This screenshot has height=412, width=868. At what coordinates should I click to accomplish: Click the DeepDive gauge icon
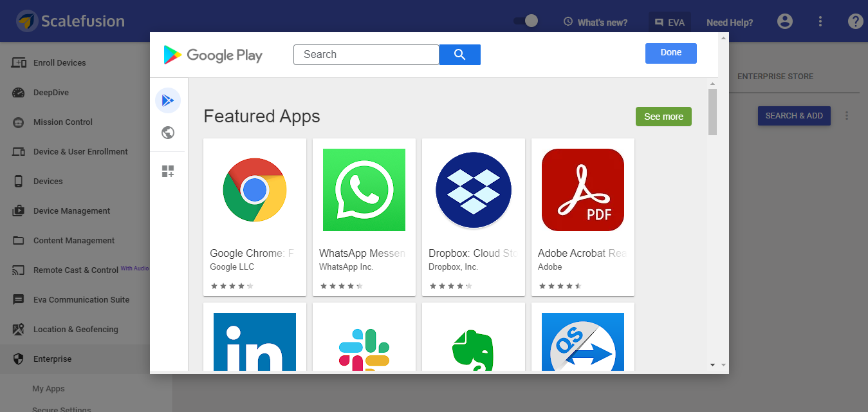point(19,92)
